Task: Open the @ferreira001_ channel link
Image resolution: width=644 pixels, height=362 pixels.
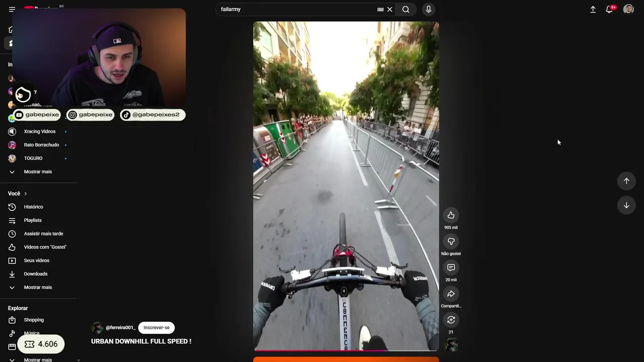Action: 121,327
